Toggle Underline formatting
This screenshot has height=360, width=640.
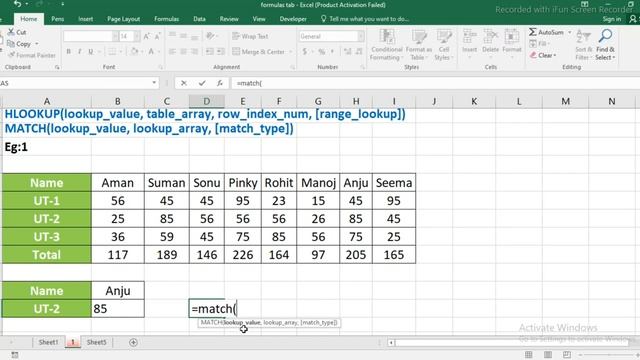90,51
